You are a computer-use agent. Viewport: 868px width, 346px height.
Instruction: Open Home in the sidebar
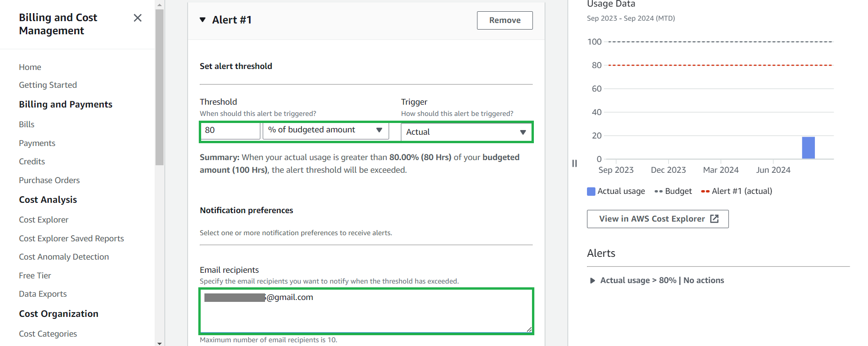[x=30, y=67]
